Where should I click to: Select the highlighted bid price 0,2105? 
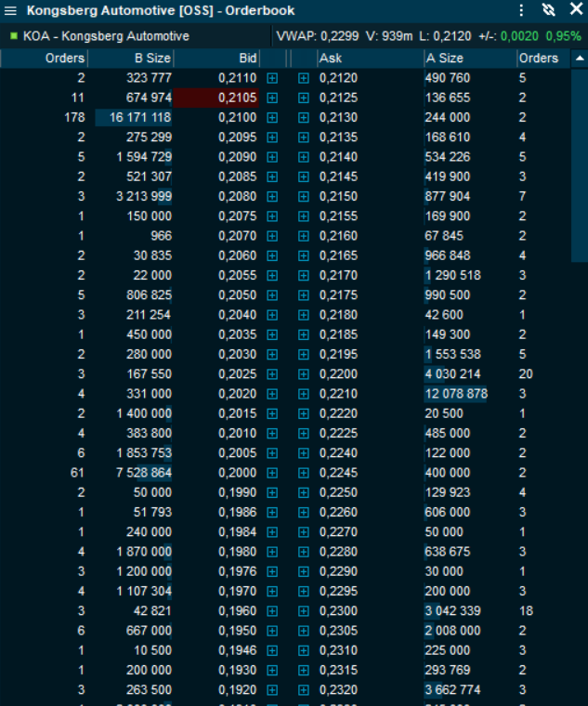point(216,98)
